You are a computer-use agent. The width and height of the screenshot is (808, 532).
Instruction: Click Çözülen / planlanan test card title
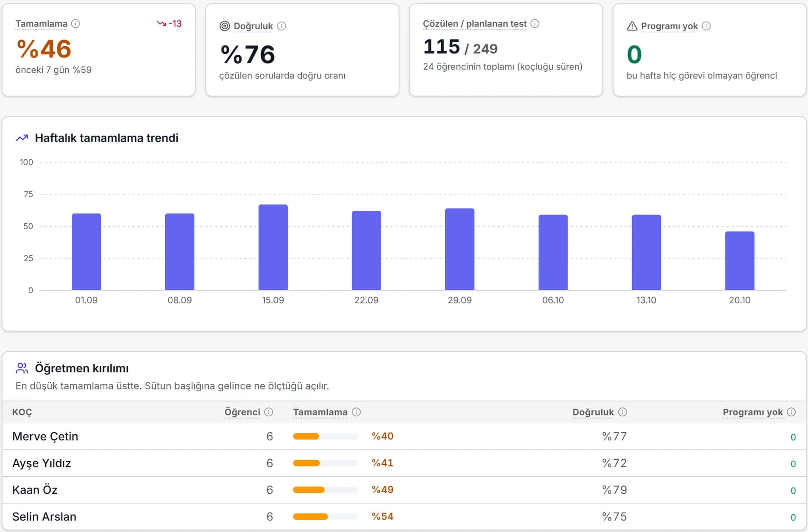pyautogui.click(x=474, y=24)
